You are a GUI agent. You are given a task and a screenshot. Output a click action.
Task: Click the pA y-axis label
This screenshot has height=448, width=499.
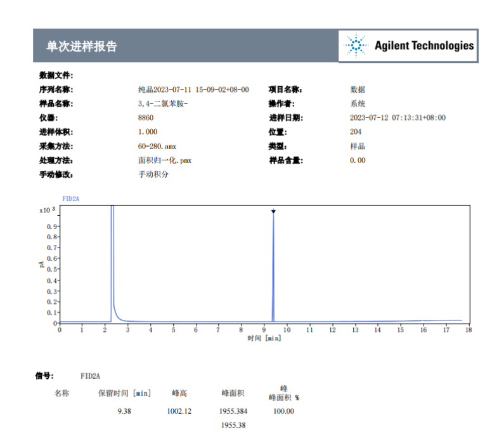(x=42, y=263)
